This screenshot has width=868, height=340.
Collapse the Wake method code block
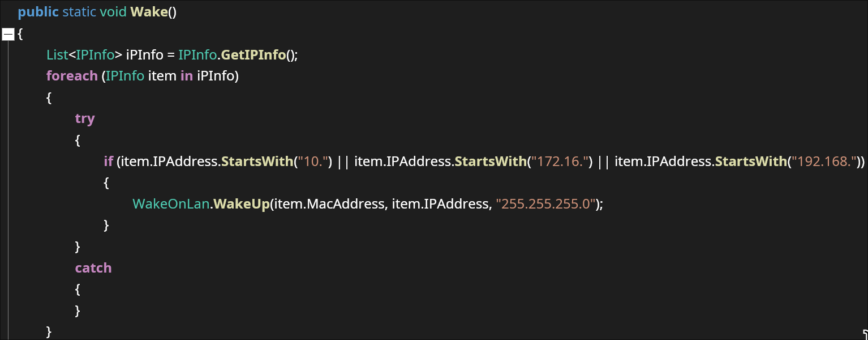pos(8,34)
